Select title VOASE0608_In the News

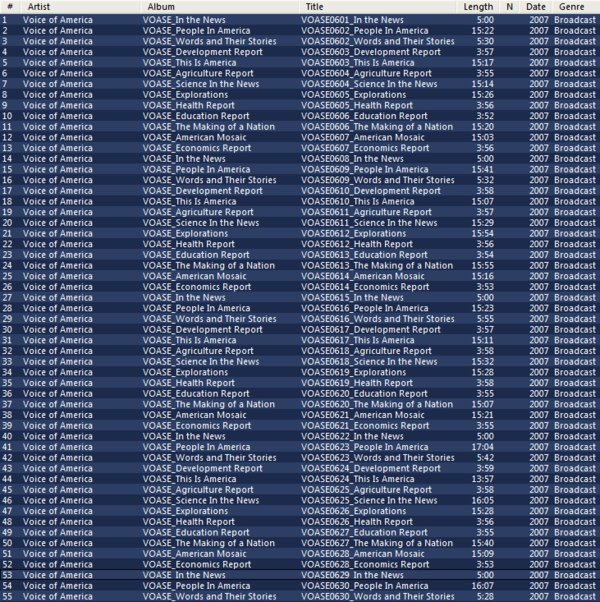point(352,159)
